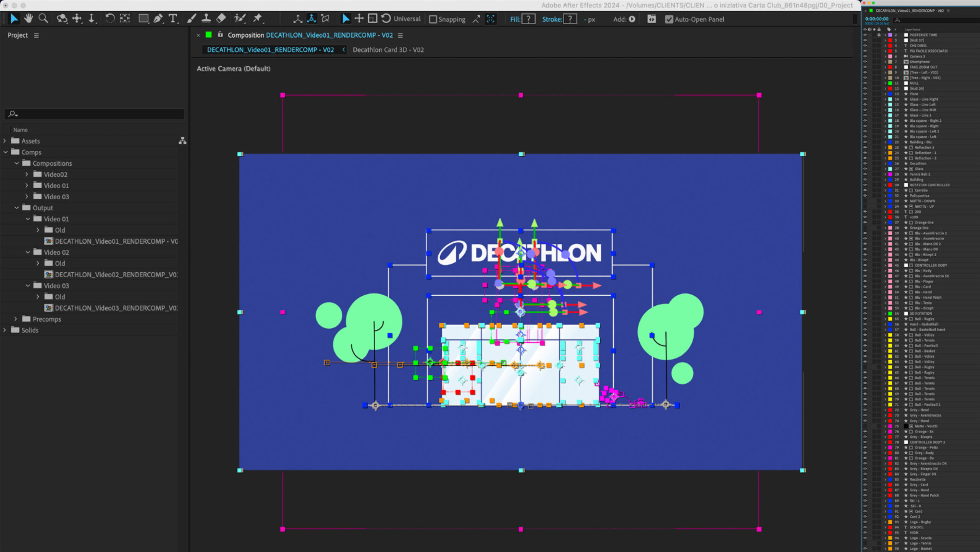Image resolution: width=980 pixels, height=552 pixels.
Task: Select the Orbit camera tool
Action: (62, 19)
